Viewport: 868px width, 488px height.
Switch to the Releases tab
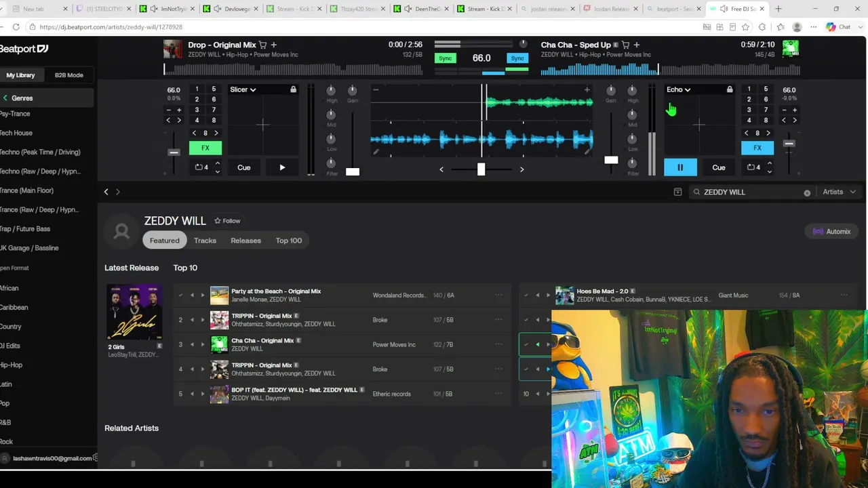pos(245,241)
